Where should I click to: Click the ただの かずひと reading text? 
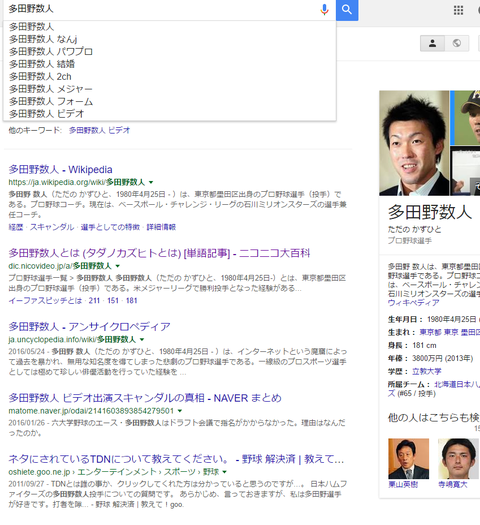pyautogui.click(x=414, y=229)
